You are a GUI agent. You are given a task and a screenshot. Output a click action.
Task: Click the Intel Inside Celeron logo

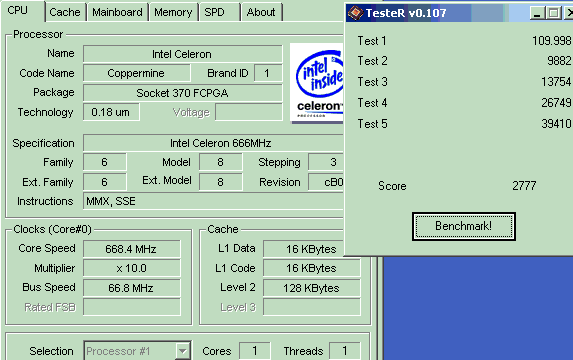point(316,83)
